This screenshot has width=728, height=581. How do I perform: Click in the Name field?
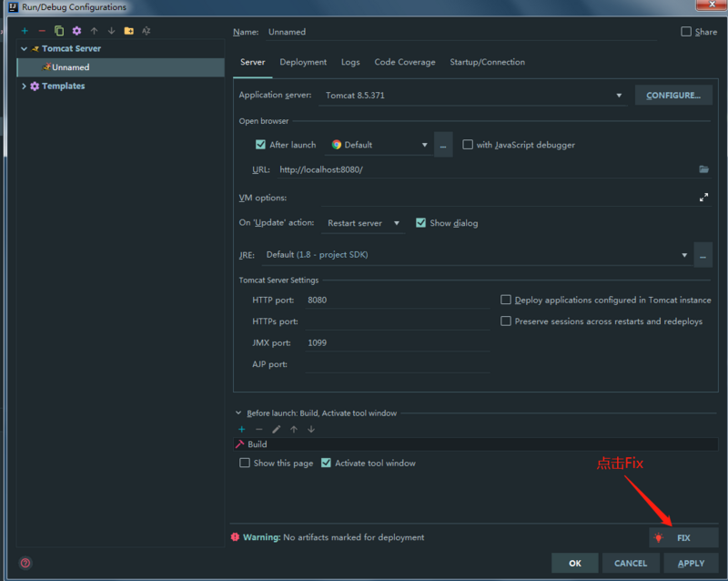tap(462, 32)
